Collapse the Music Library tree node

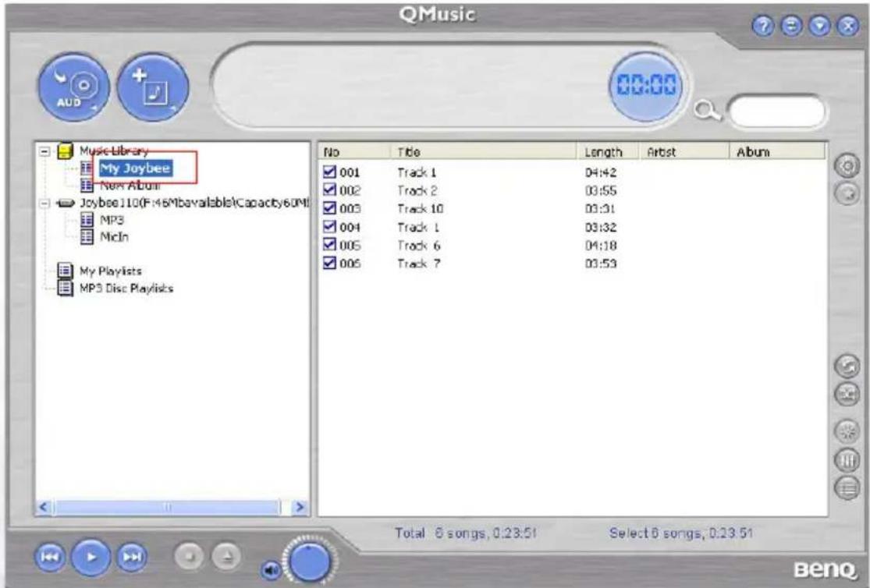[44, 151]
